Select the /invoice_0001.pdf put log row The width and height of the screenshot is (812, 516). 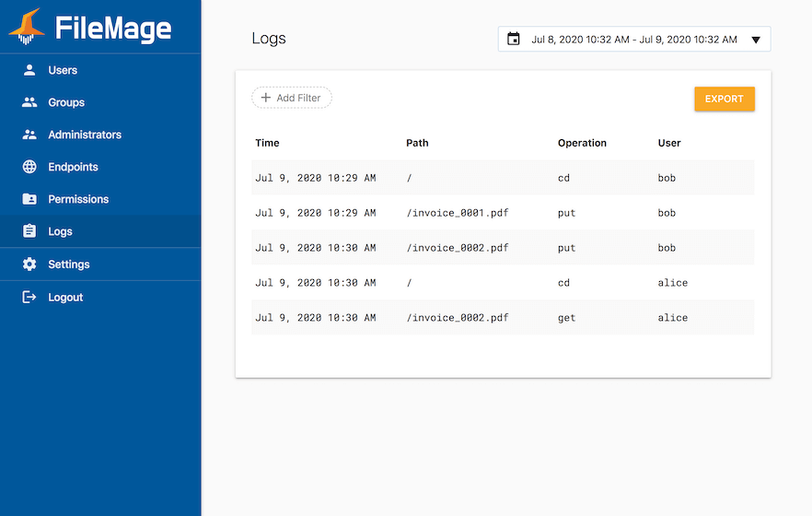pyautogui.click(x=503, y=213)
